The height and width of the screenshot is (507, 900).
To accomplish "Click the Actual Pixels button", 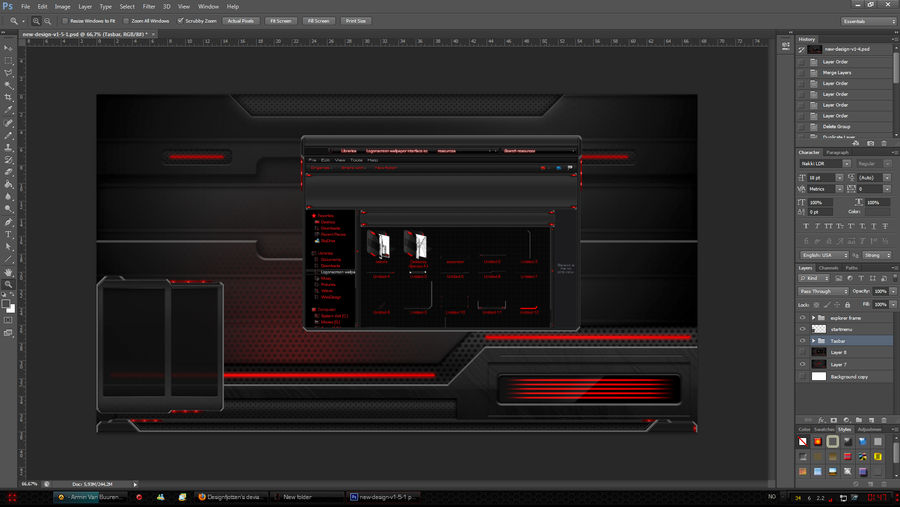I will click(x=240, y=21).
